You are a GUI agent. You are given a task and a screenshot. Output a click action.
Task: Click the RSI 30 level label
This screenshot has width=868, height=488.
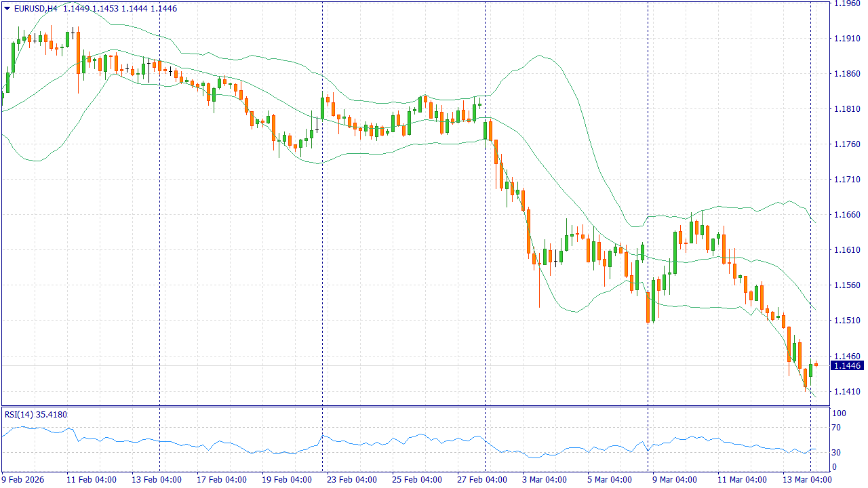838,453
